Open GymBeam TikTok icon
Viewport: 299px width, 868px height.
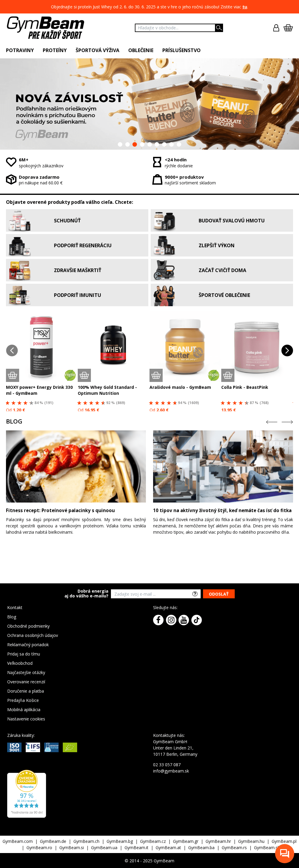point(197,620)
